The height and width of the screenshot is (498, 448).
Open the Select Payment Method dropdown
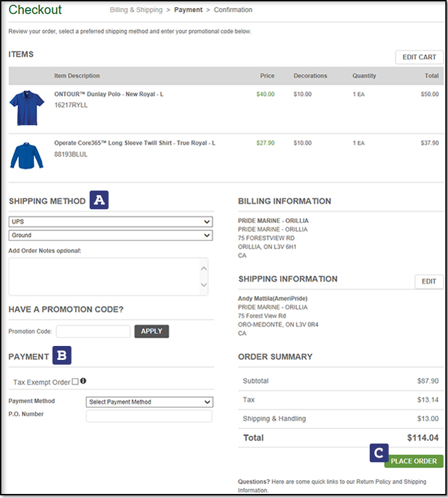[149, 402]
